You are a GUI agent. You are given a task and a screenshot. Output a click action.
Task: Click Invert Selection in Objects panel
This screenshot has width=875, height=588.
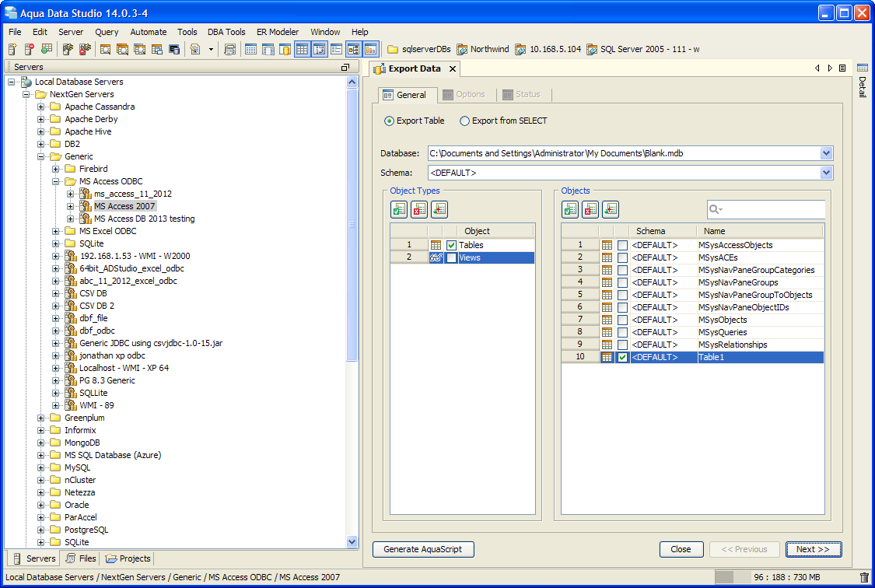pos(611,210)
